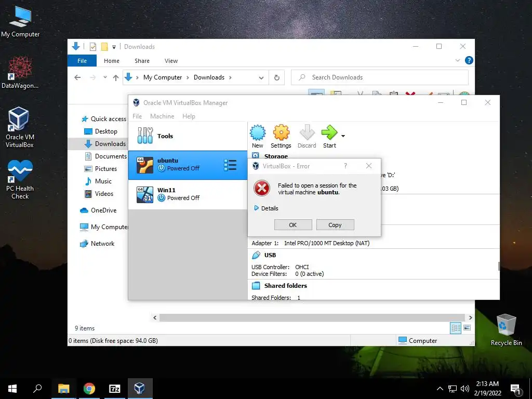Open Chrome from the taskbar

tap(89, 389)
